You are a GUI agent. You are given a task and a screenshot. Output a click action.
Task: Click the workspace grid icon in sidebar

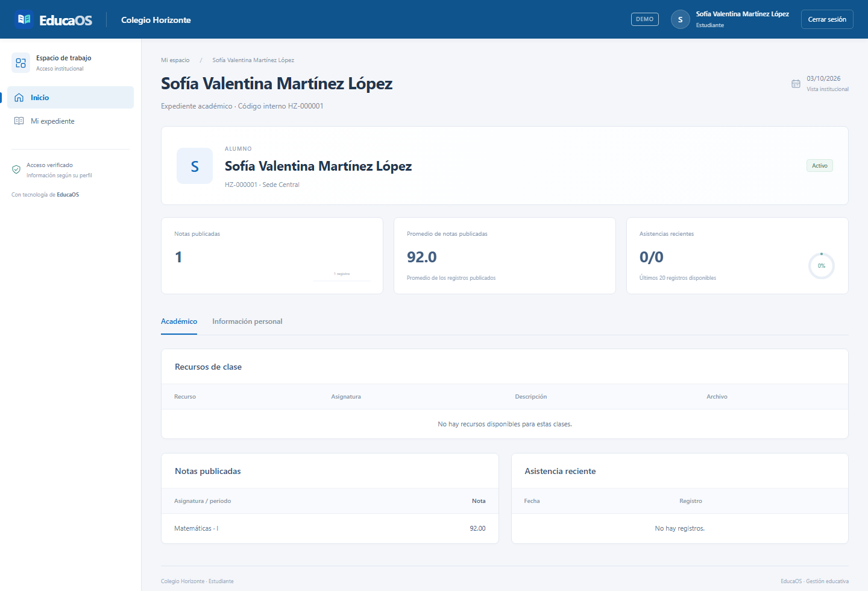[x=20, y=63]
